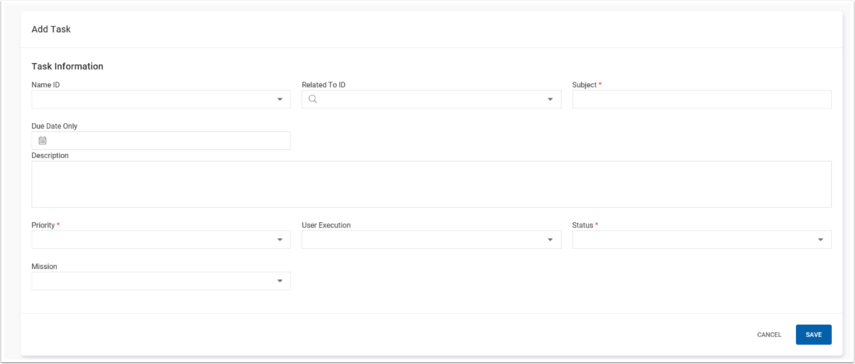Click the Status combo box field
The image size is (855, 364).
coord(702,240)
